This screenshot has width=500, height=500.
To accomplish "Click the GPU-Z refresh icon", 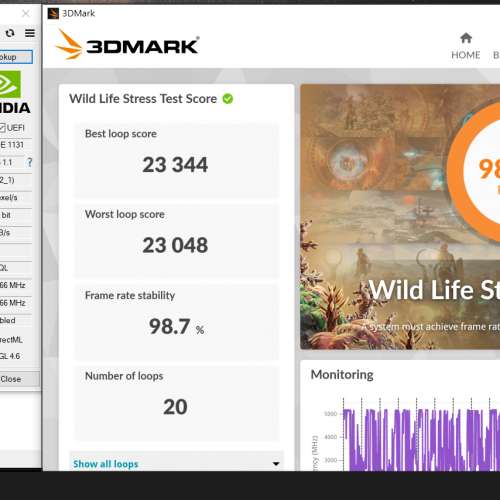I will click(x=10, y=33).
